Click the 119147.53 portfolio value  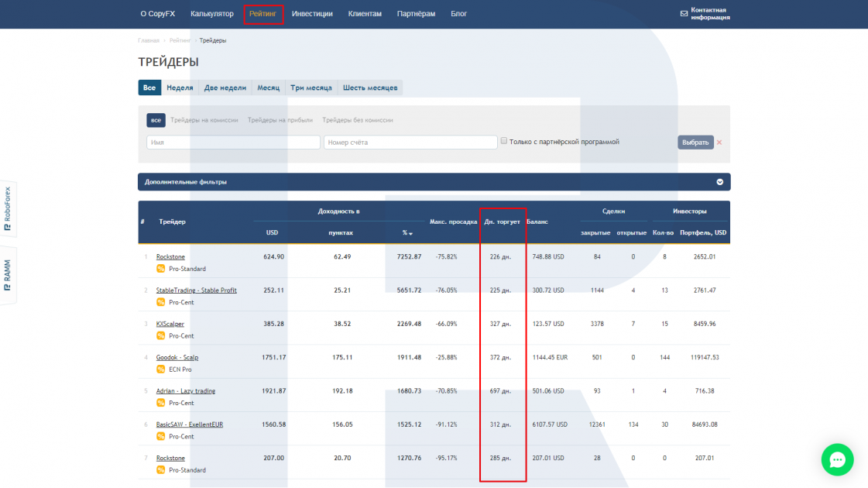(705, 358)
